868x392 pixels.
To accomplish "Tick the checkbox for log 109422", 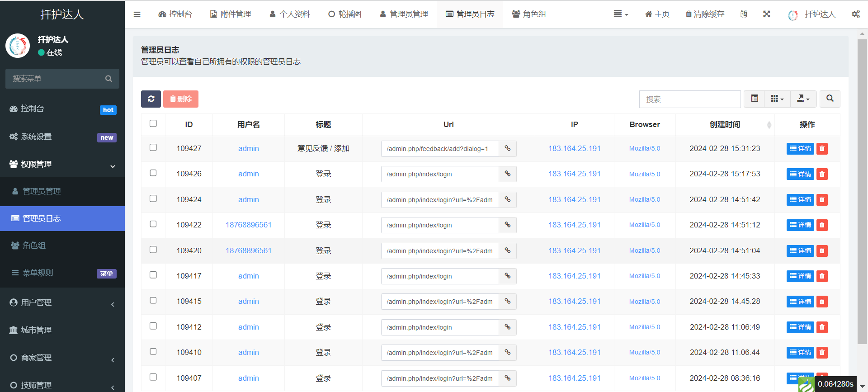I will click(x=153, y=224).
